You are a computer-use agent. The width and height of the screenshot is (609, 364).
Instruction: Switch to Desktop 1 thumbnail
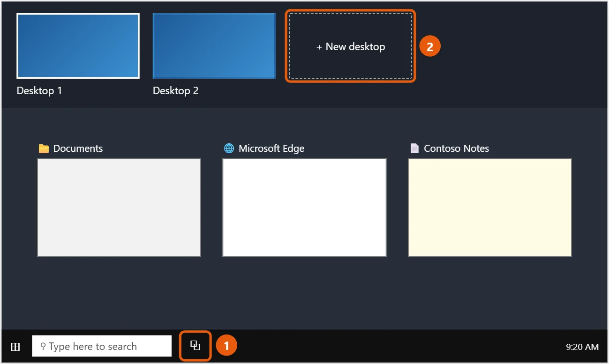78,45
